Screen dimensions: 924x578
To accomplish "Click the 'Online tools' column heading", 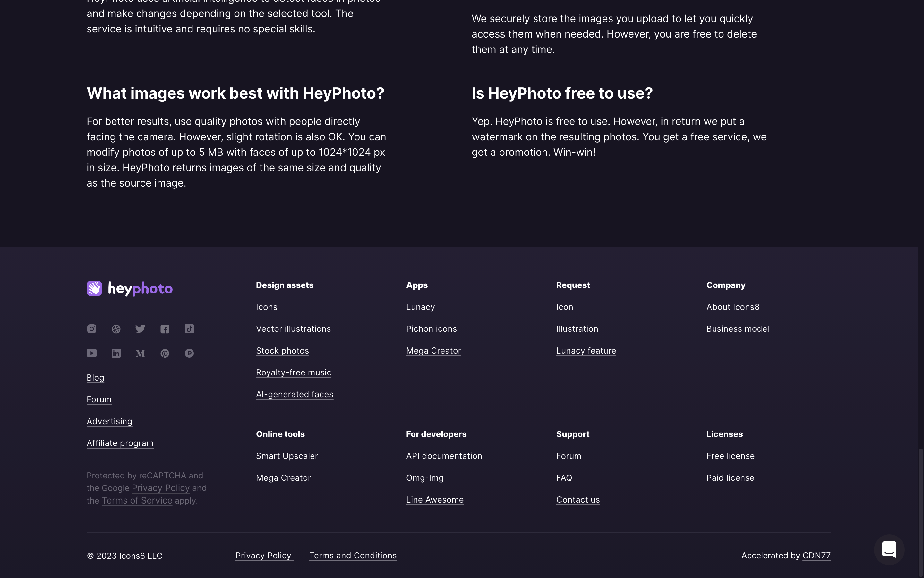I will [x=280, y=434].
